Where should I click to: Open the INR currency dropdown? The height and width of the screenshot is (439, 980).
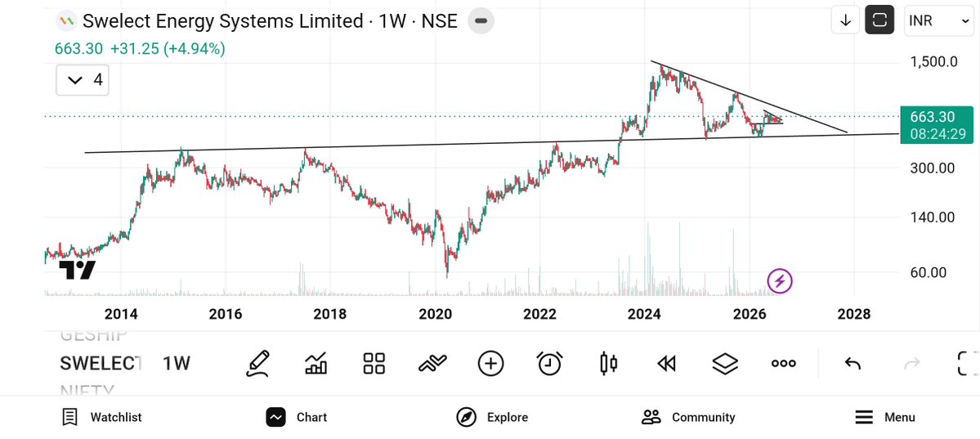[939, 20]
